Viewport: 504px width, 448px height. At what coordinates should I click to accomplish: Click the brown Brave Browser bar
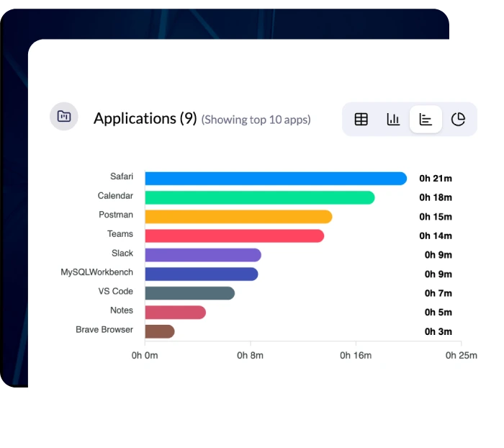160,331
